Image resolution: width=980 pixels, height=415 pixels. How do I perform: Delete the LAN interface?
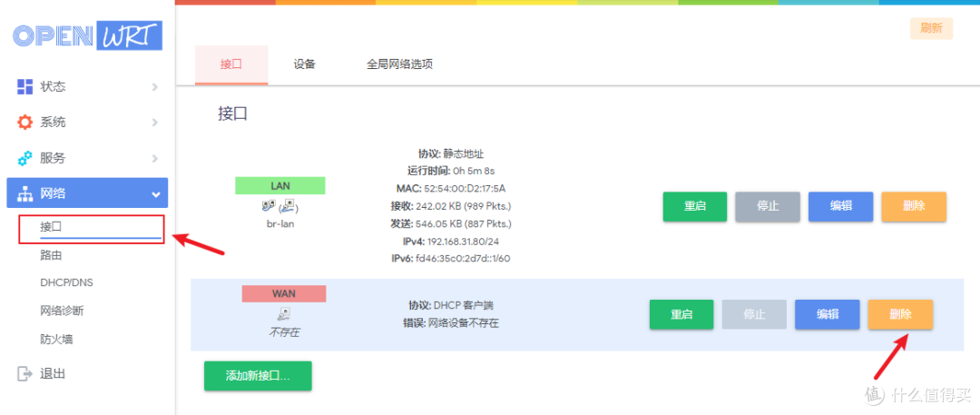pos(914,206)
